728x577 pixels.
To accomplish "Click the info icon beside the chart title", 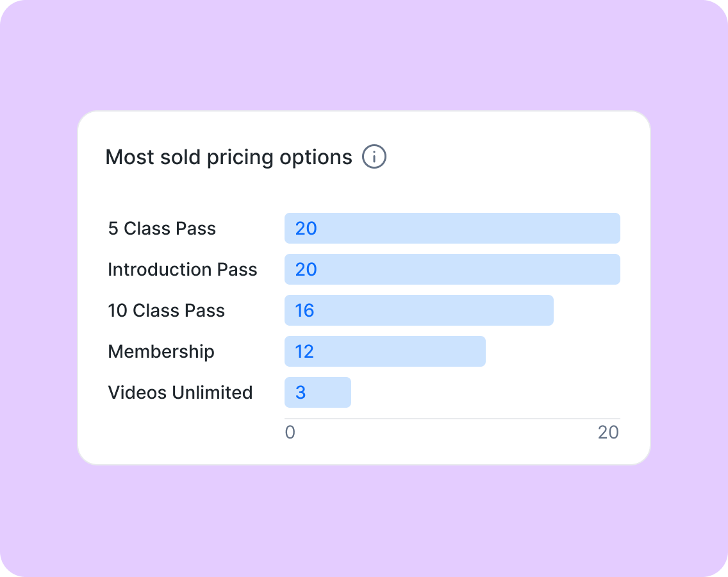I will [374, 157].
